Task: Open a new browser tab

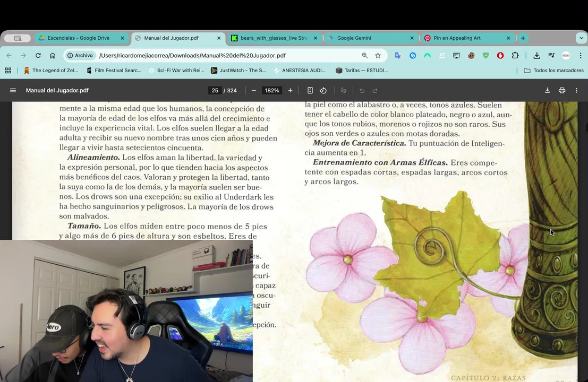Action: click(x=523, y=38)
